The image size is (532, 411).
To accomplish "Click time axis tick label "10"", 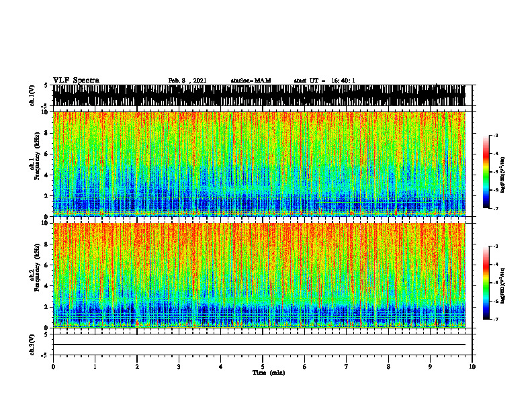I will click(x=472, y=367).
